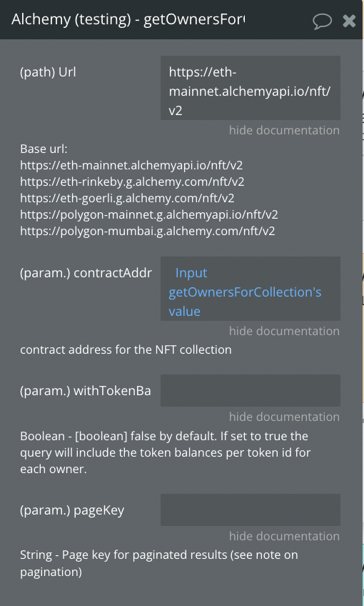364x606 pixels.
Task: Open the comment speech bubble icon
Action: pyautogui.click(x=322, y=21)
